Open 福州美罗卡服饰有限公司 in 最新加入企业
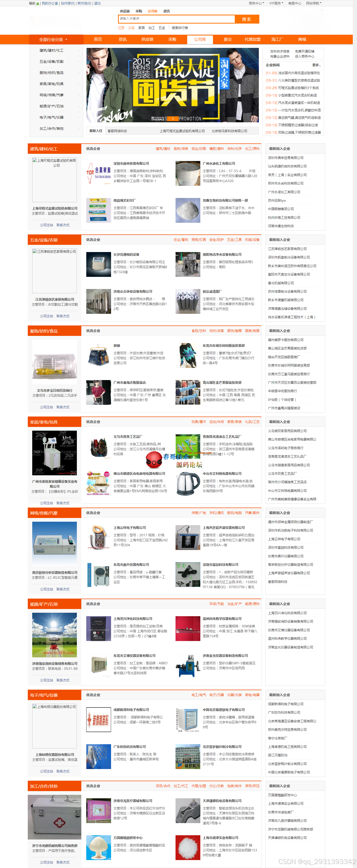Image resolution: width=357 pixels, height=868 pixels. pyautogui.click(x=286, y=340)
